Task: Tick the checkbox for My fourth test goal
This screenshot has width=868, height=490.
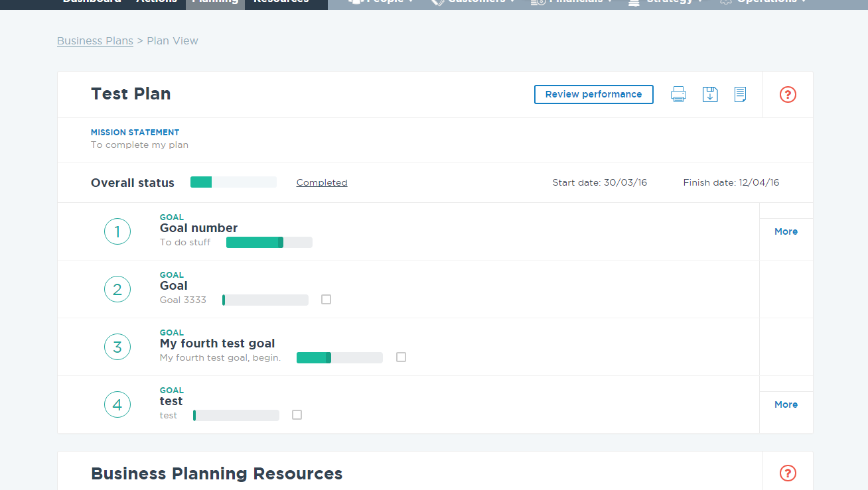Action: click(x=401, y=357)
